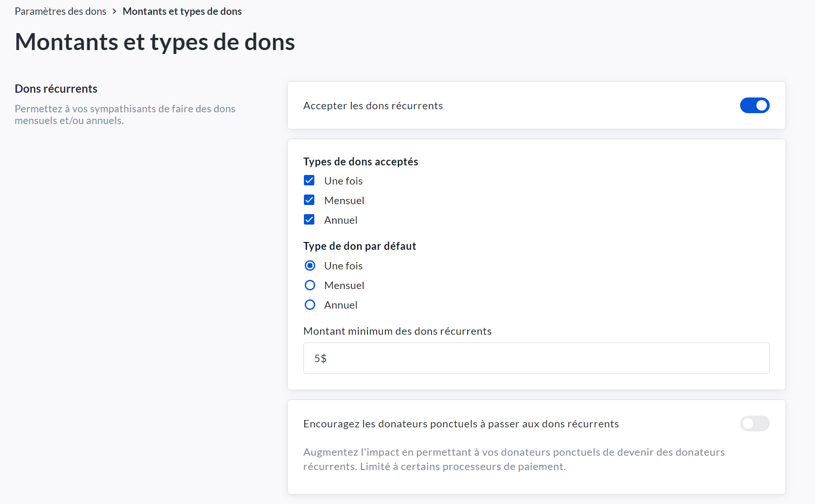Click the current breadcrumb Montants et types de dons

(182, 11)
